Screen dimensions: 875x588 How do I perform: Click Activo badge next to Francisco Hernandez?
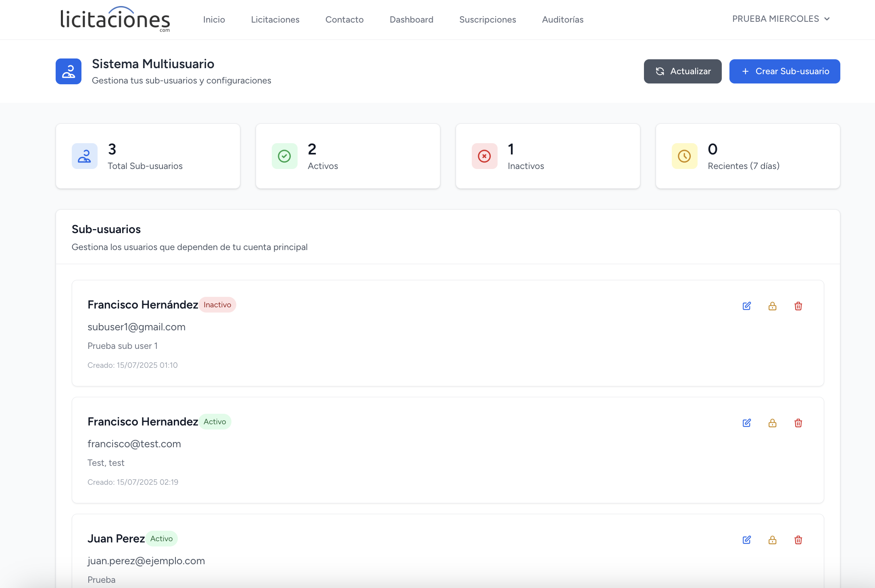click(x=215, y=422)
